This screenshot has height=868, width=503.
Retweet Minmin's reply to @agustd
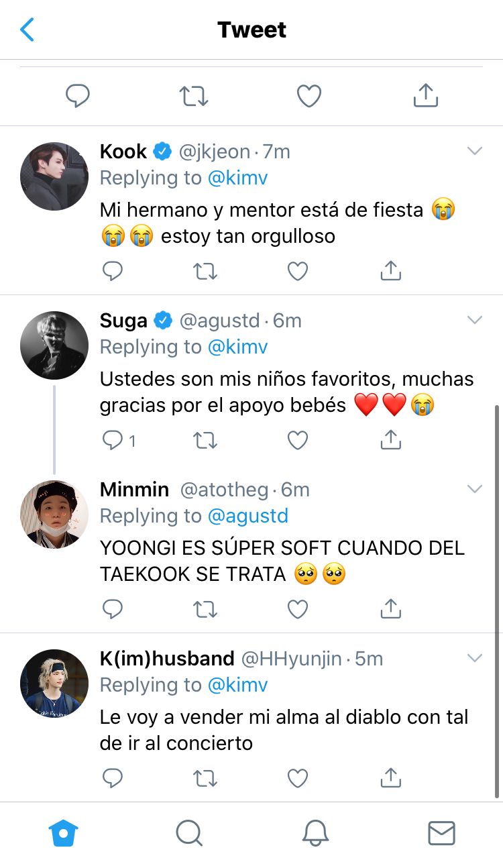(205, 609)
